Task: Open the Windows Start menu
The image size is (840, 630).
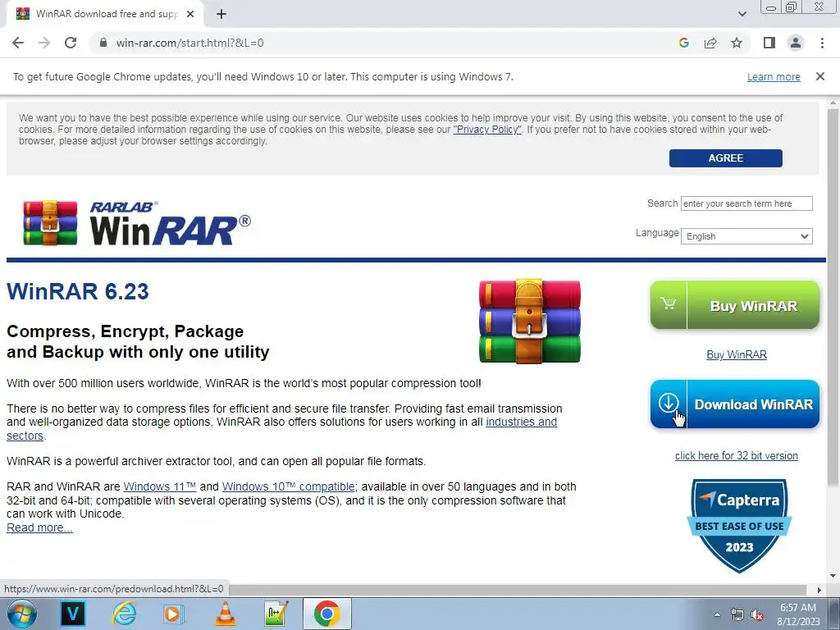Action: click(21, 614)
